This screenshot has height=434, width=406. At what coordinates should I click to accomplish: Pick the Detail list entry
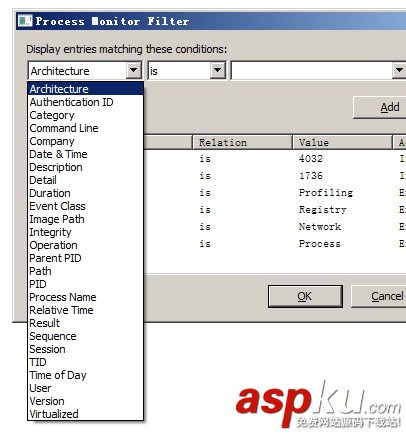point(85,180)
